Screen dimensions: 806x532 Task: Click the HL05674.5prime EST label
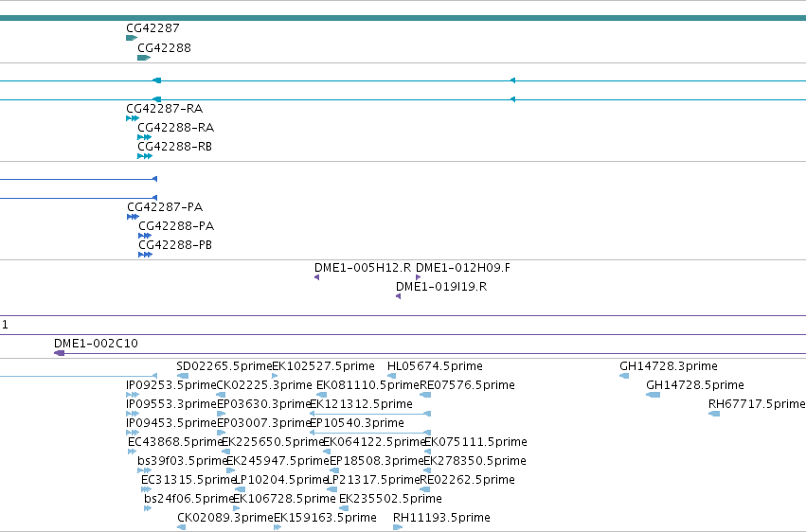coord(435,366)
